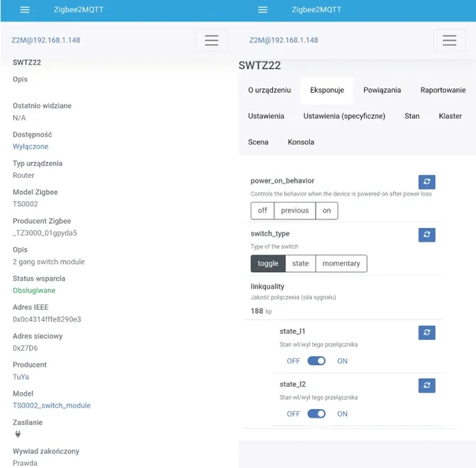Open hamburger menu in right top bar
The width and height of the screenshot is (476, 468).
(x=263, y=10)
